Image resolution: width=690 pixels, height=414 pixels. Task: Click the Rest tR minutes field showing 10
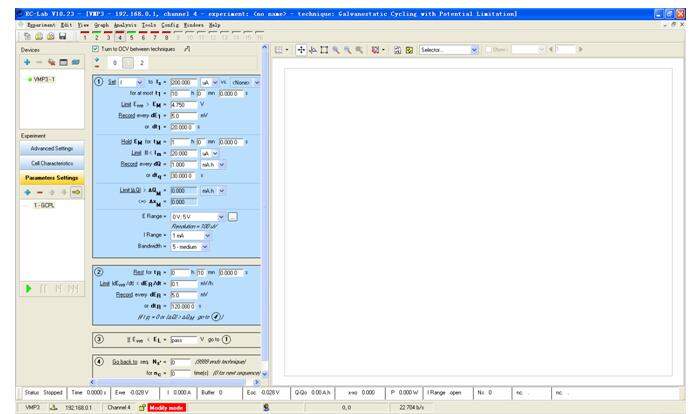tap(201, 273)
